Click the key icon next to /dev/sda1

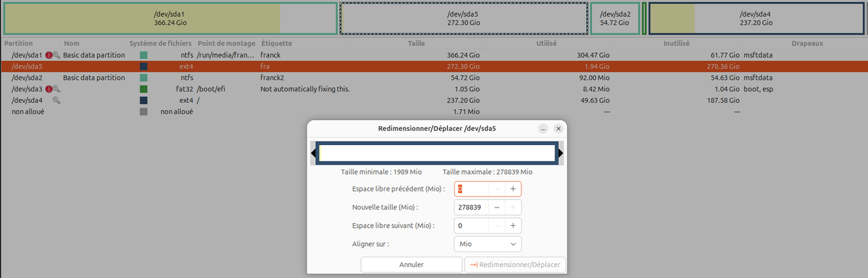pyautogui.click(x=57, y=56)
